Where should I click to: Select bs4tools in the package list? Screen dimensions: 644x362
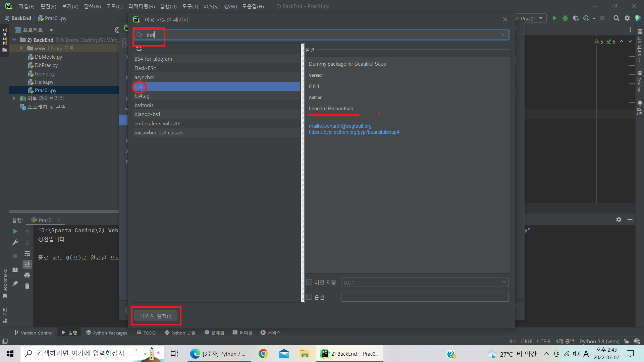click(x=144, y=105)
